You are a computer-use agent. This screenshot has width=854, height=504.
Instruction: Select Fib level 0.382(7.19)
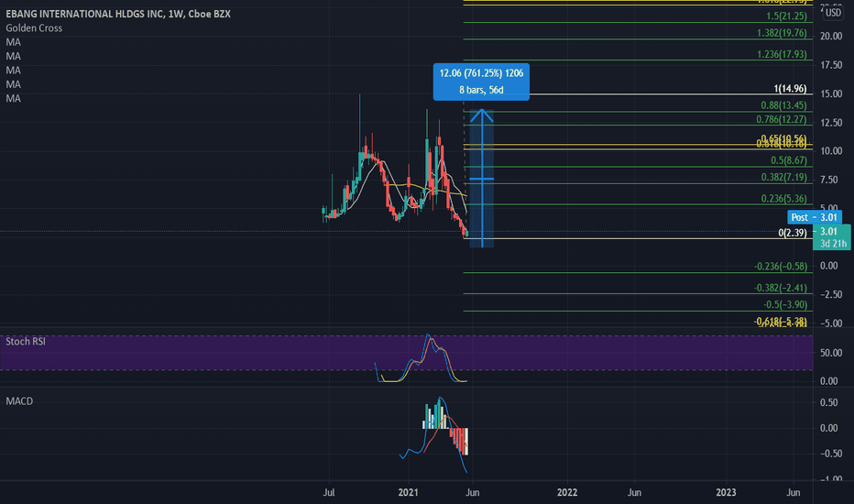[783, 177]
